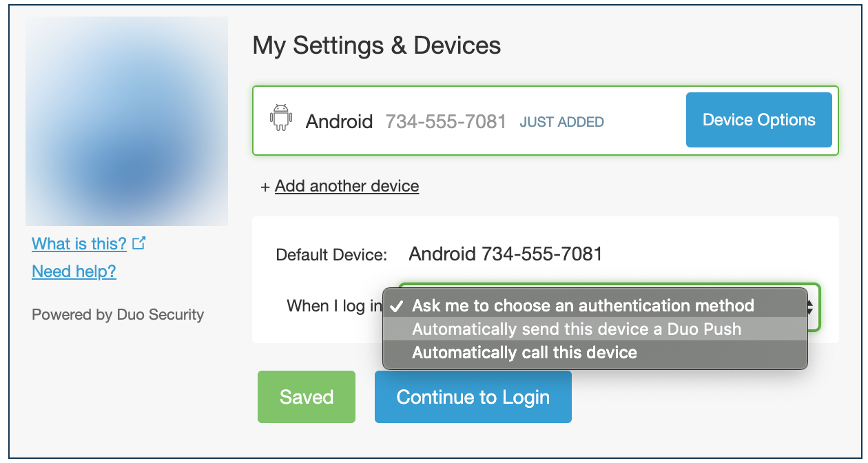868x463 pixels.
Task: Click the external link icon beside What is this?
Action: [139, 243]
